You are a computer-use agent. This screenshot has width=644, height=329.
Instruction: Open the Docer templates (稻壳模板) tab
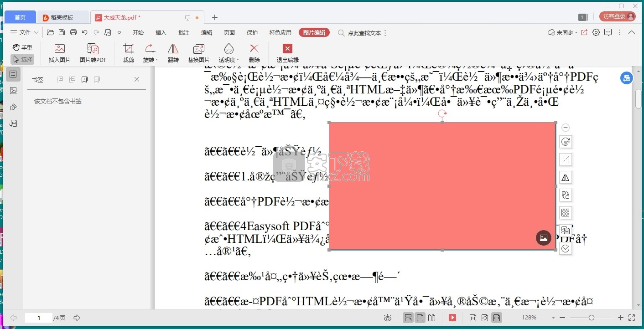[62, 17]
